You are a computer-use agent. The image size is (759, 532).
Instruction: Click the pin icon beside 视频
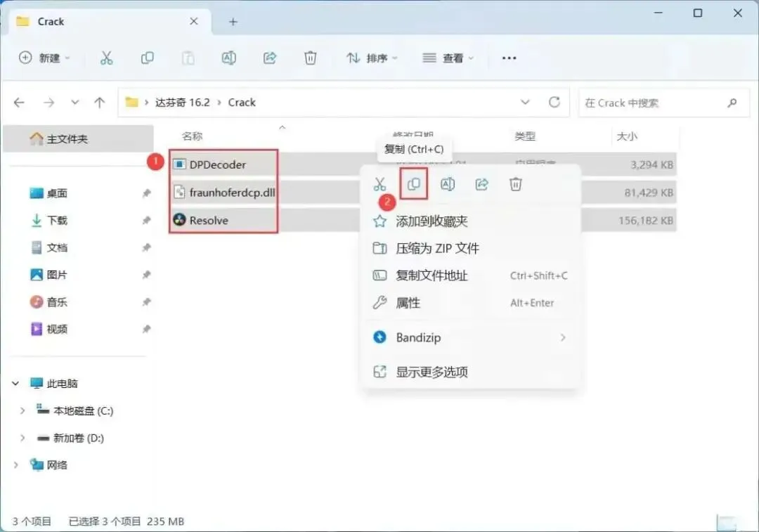pos(146,329)
